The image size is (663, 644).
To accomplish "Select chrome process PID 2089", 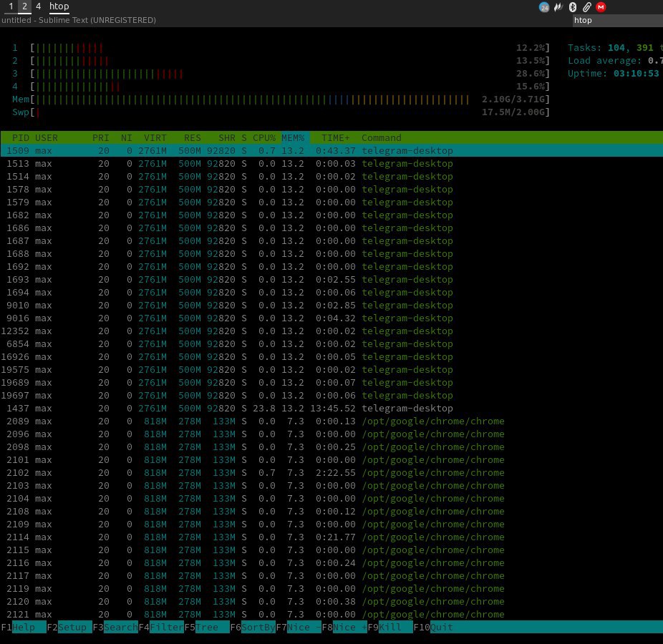I will coord(331,421).
